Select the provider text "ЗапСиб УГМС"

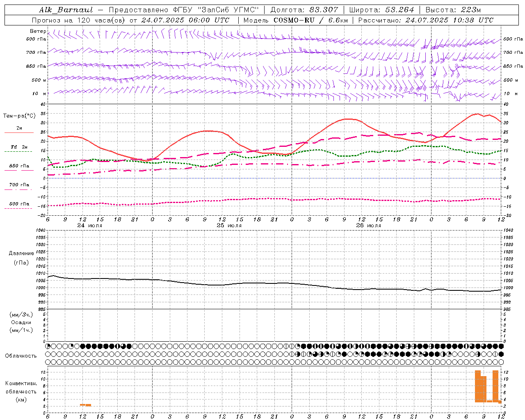[x=228, y=10]
